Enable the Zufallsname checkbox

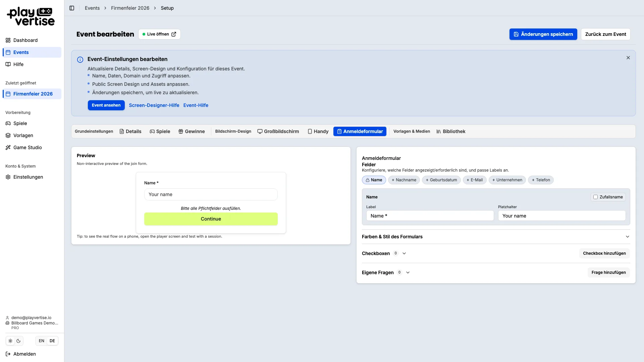pyautogui.click(x=595, y=197)
